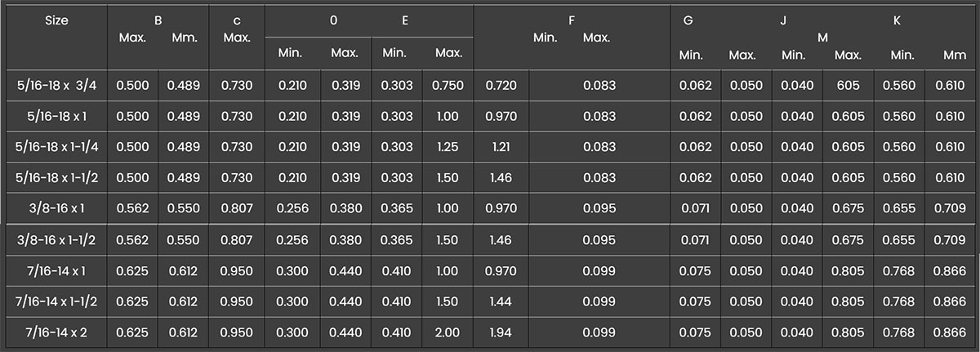Select the 5/16-18 x 3/4 size cell
This screenshot has width=980, height=352.
56,85
